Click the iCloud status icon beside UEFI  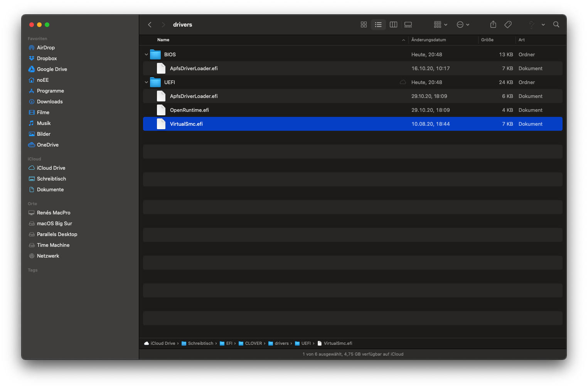[403, 82]
